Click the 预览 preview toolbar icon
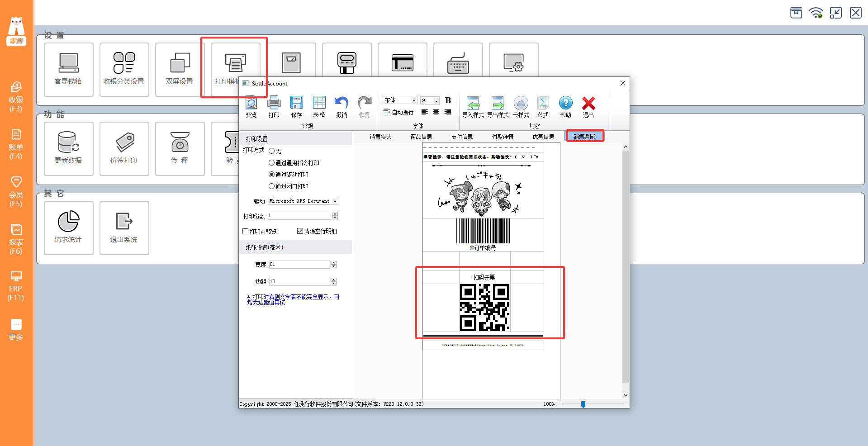Screen dimensions: 868x446 [x=251, y=107]
